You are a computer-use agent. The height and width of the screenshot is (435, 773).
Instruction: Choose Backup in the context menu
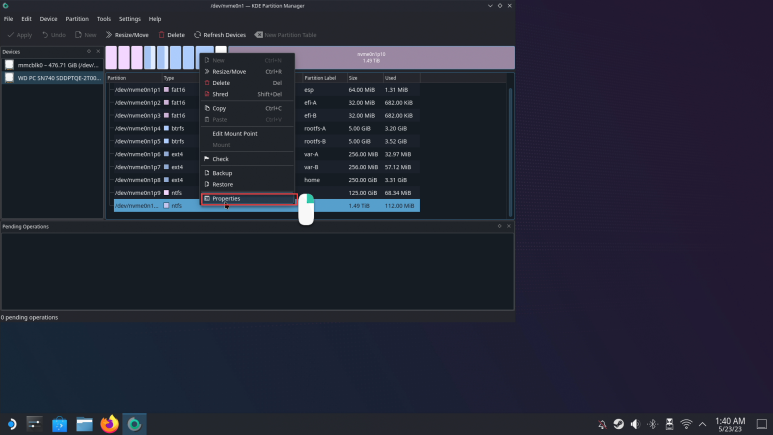[247, 173]
